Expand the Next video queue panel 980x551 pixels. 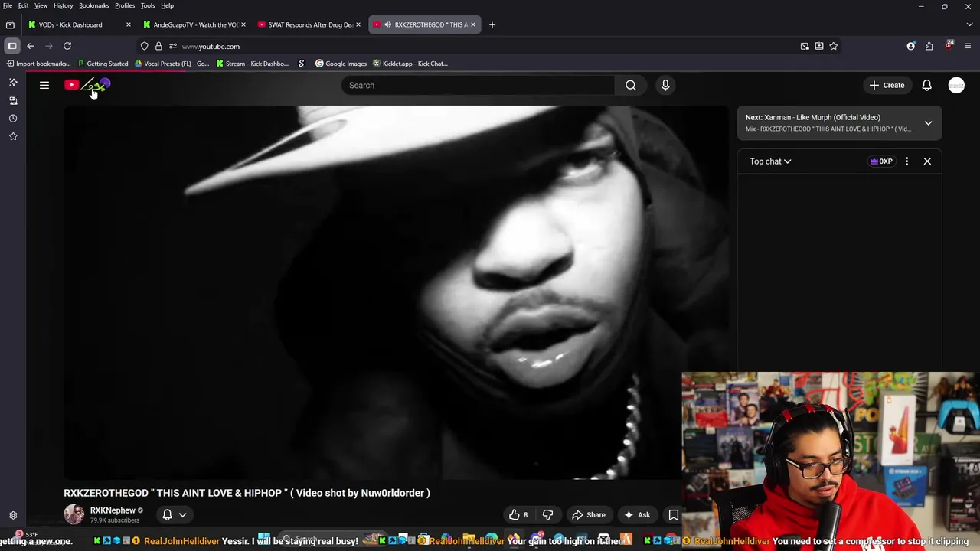pos(928,123)
